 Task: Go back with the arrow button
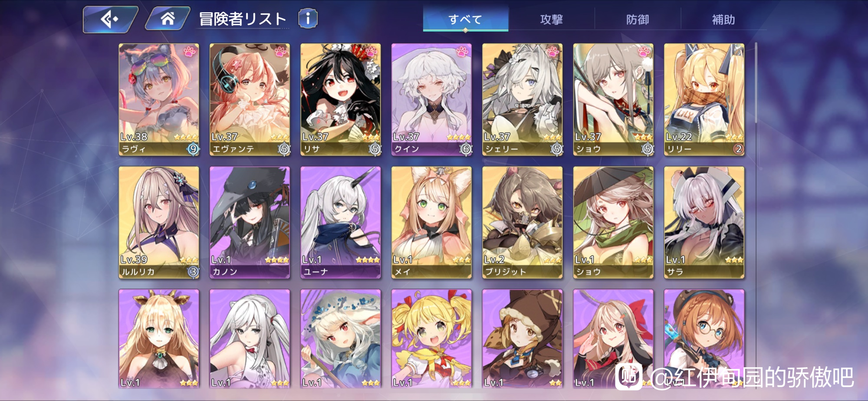[x=110, y=20]
